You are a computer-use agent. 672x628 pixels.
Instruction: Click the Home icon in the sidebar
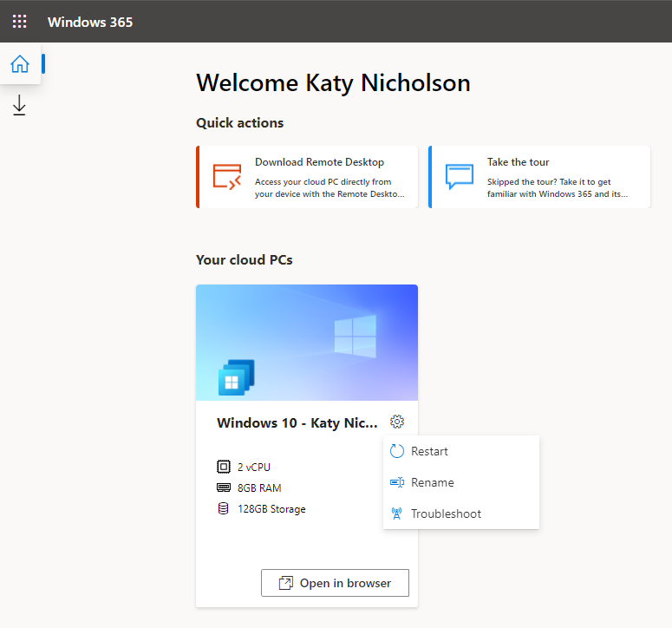[19, 64]
